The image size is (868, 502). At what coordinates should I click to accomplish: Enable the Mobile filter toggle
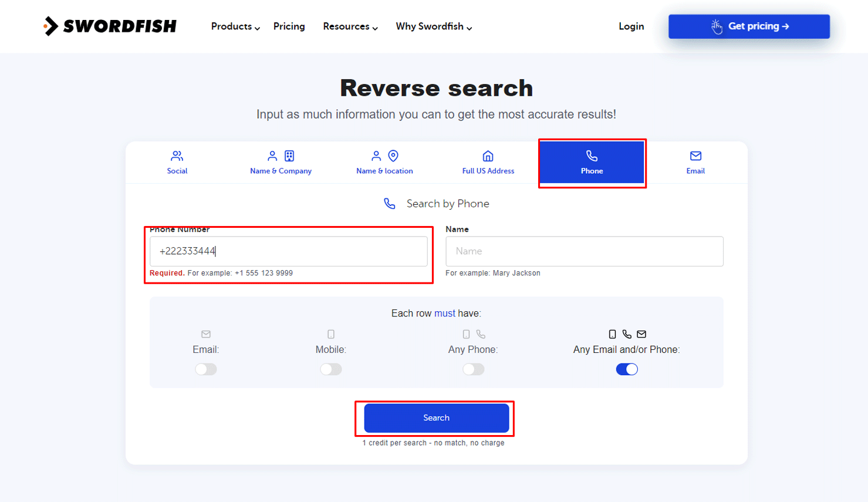332,369
